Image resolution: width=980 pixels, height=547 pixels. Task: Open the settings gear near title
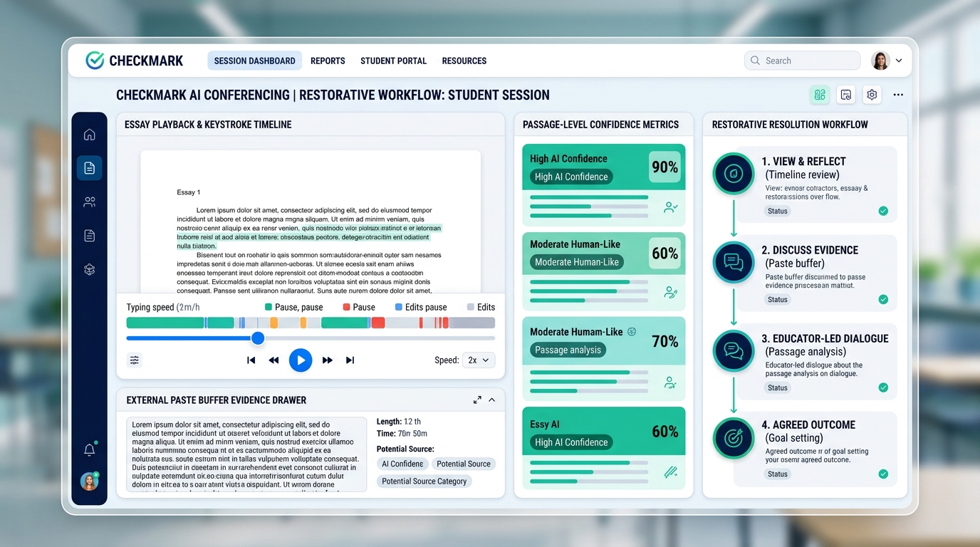coord(872,95)
